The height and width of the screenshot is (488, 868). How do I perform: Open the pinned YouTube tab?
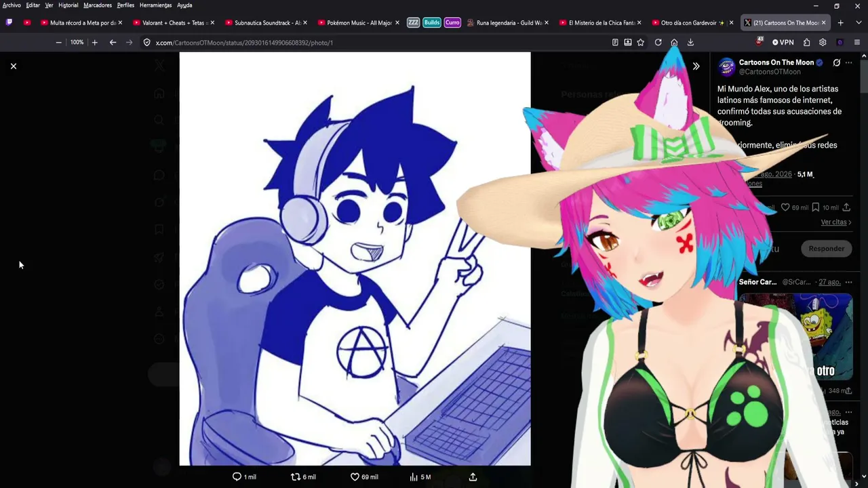click(x=27, y=22)
